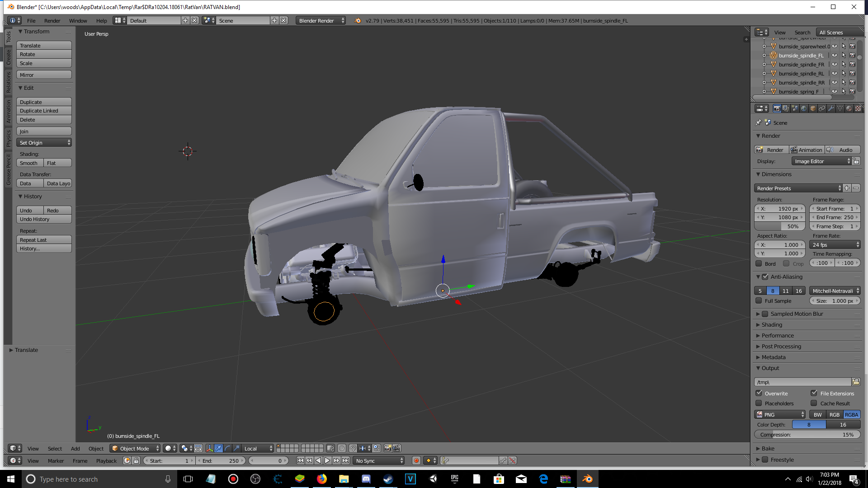The image size is (868, 488).
Task: Select the translate manipulator arrow icon
Action: [218, 448]
